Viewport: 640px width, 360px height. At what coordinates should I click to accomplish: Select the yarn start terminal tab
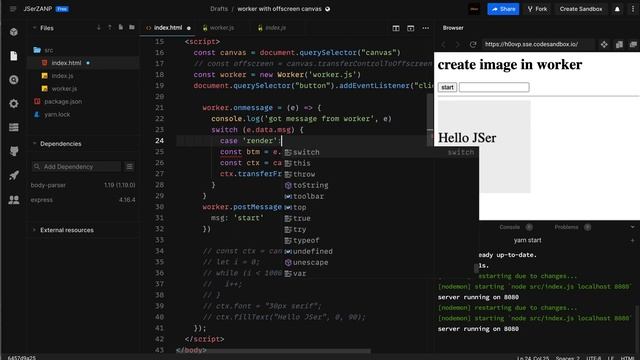click(527, 240)
